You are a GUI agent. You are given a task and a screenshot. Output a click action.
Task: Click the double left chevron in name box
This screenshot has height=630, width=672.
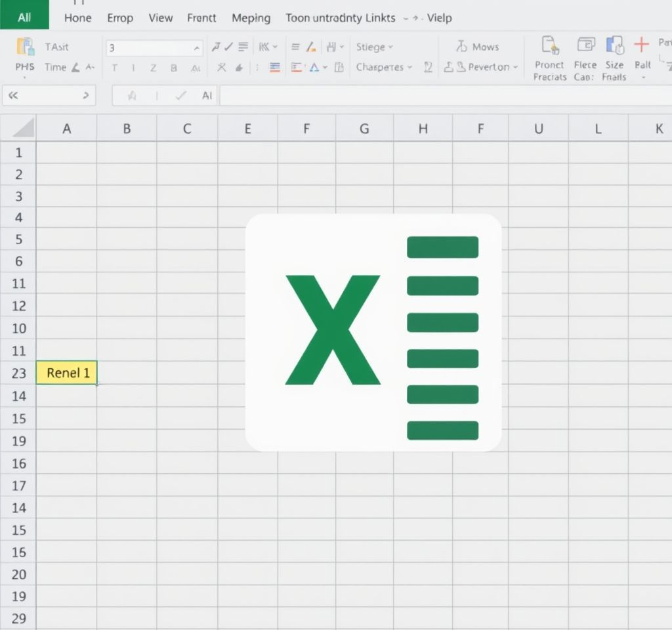point(13,95)
